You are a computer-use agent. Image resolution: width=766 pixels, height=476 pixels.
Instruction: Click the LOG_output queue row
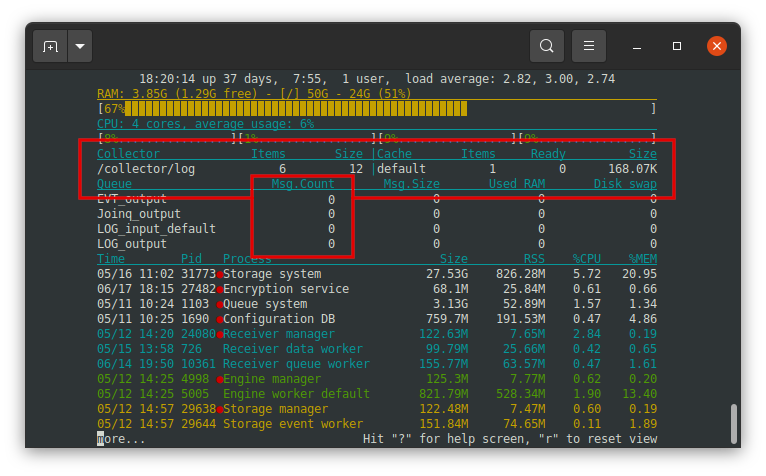377,244
